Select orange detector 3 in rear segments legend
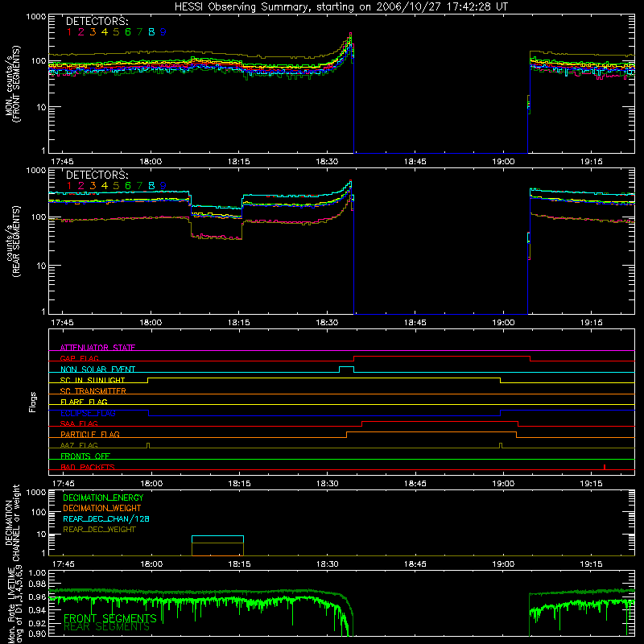The image size is (644, 644). coord(93,186)
